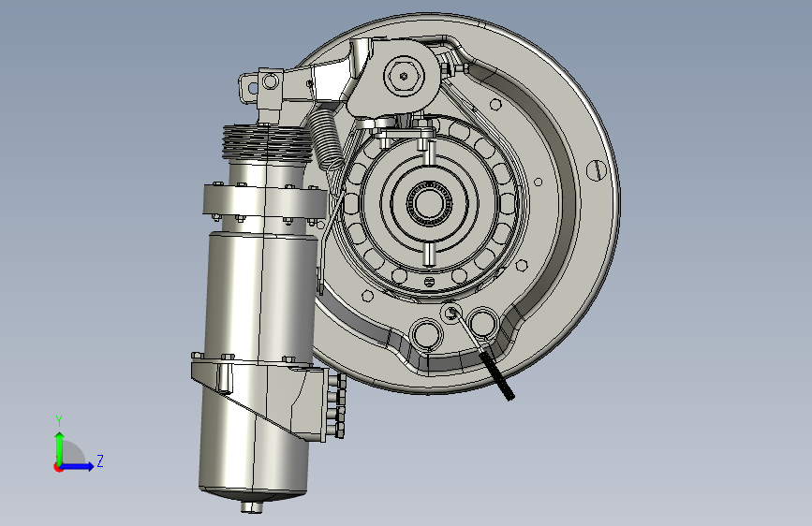The height and width of the screenshot is (526, 812).
Task: Select the hex nut on the pivot arm
Action: pos(405,76)
